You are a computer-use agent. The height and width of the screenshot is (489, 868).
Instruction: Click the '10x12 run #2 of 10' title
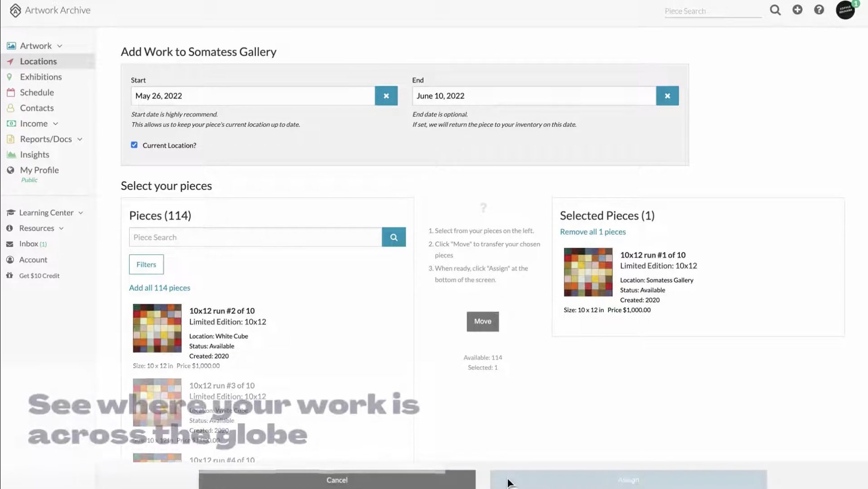click(222, 311)
